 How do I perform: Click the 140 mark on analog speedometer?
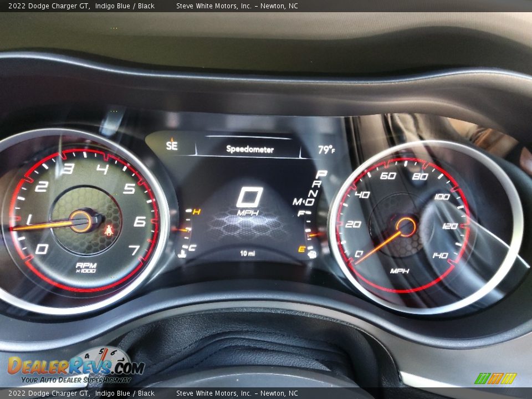pos(440,255)
